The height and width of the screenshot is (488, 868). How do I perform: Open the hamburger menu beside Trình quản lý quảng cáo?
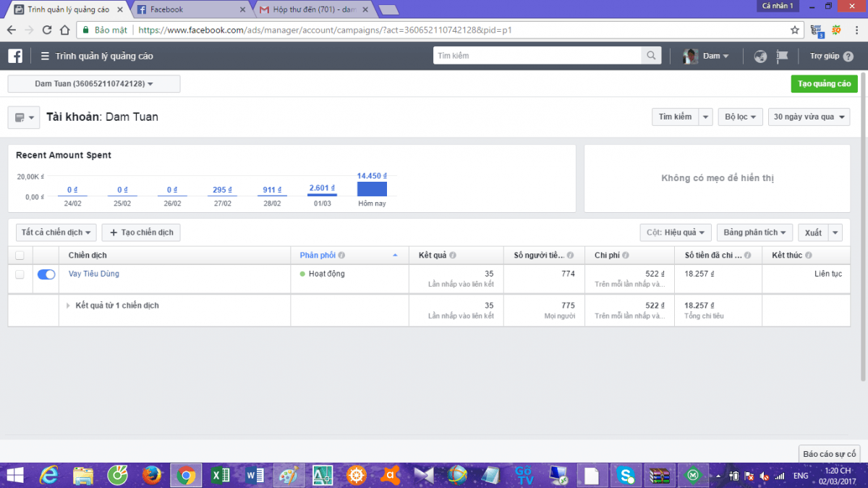pos(45,56)
